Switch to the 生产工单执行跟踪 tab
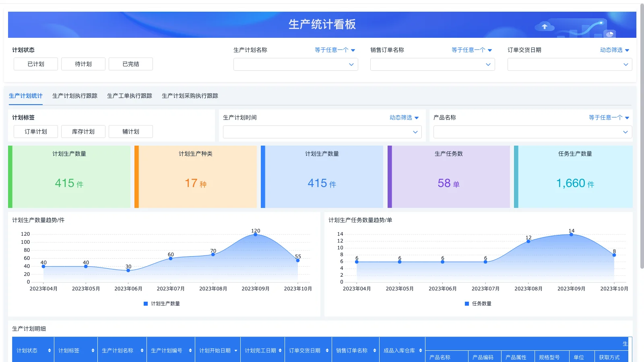The height and width of the screenshot is (362, 644). coord(130,96)
